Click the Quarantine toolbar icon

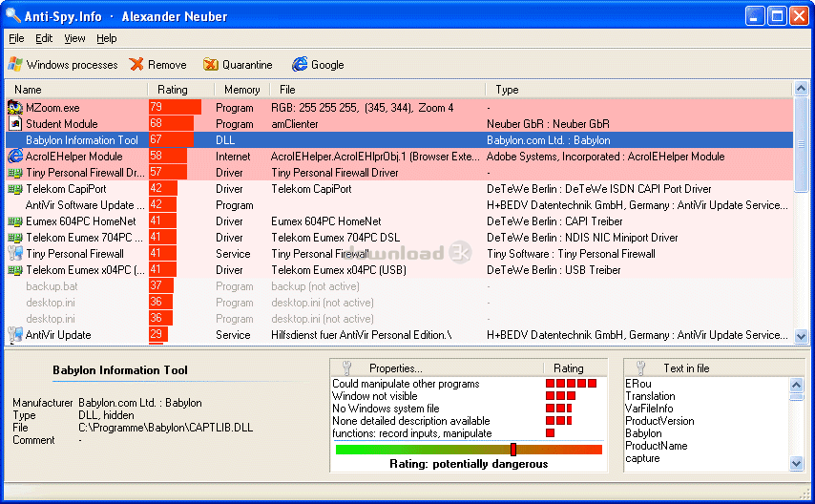[x=209, y=65]
